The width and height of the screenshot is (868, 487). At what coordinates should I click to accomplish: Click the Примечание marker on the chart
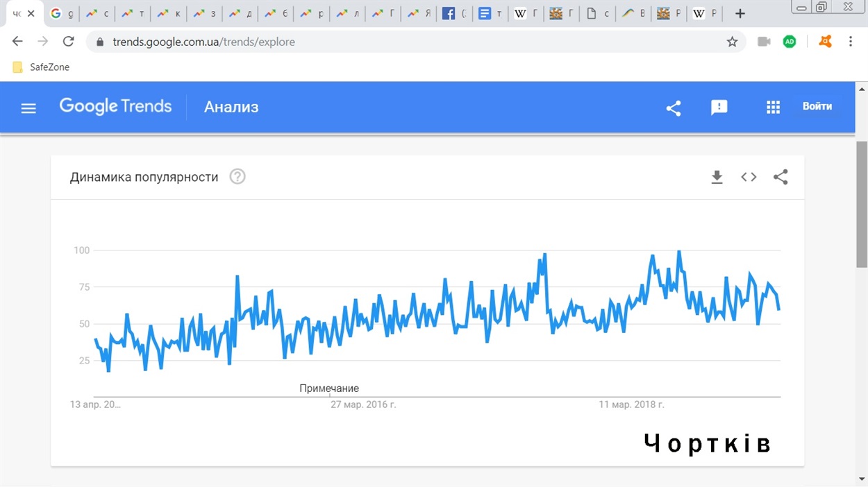[x=329, y=388]
